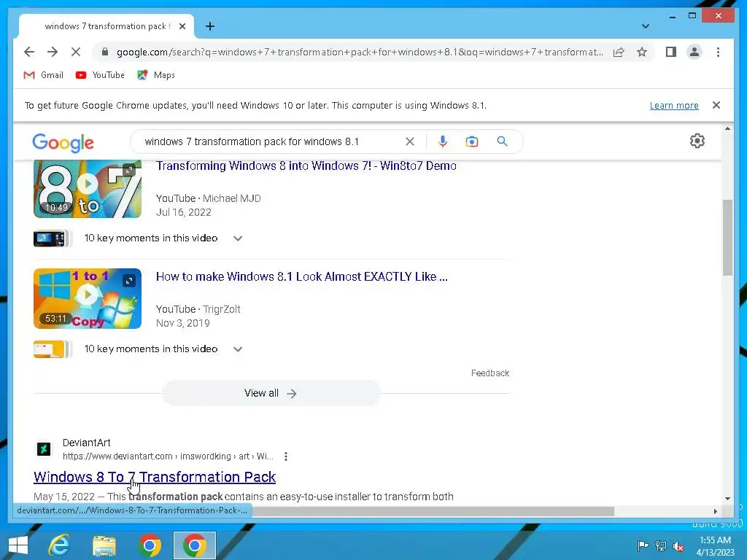
Task: Click the muted volume tray icon
Action: [678, 545]
